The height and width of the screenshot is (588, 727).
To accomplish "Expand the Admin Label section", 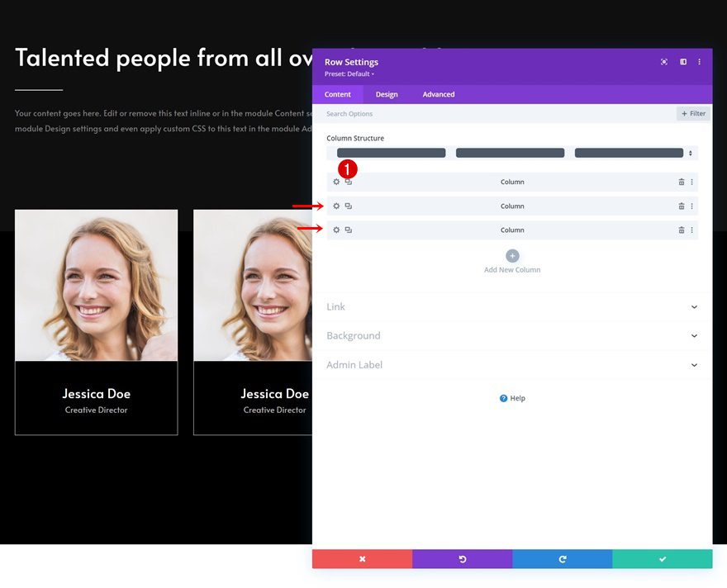I will click(512, 364).
